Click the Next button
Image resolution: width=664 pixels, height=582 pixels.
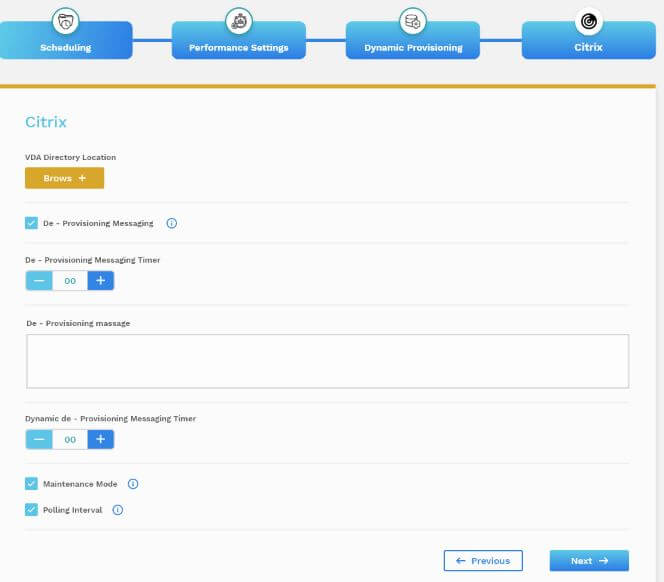click(x=589, y=560)
